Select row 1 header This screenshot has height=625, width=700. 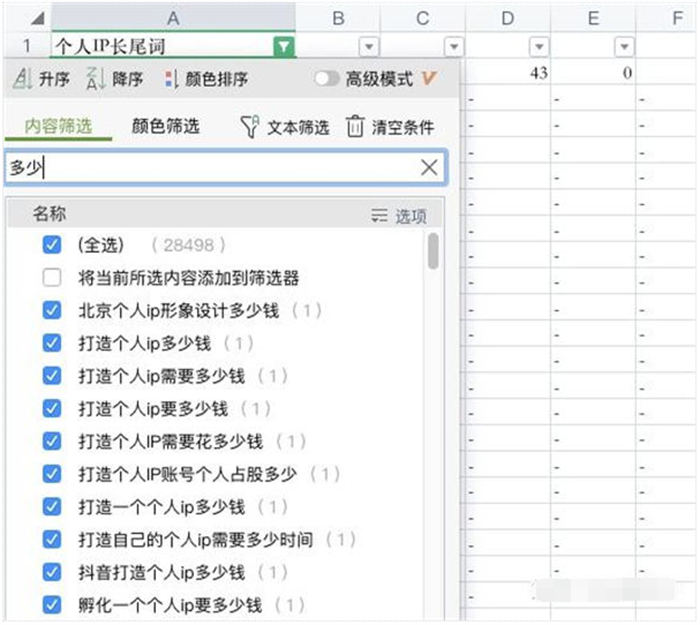pyautogui.click(x=27, y=46)
